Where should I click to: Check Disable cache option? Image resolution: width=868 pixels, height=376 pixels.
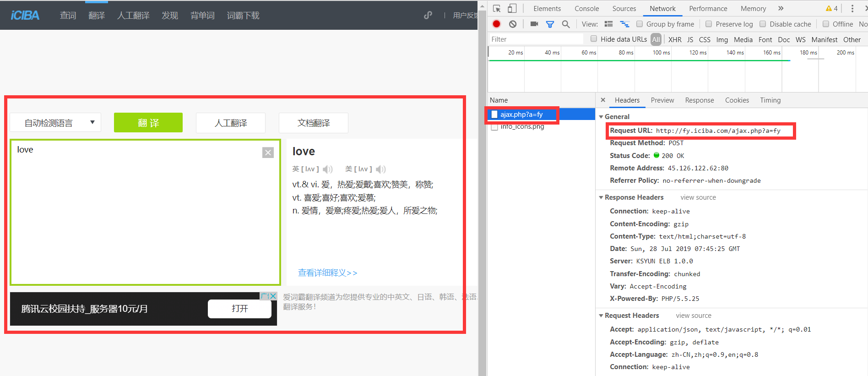[x=763, y=24]
